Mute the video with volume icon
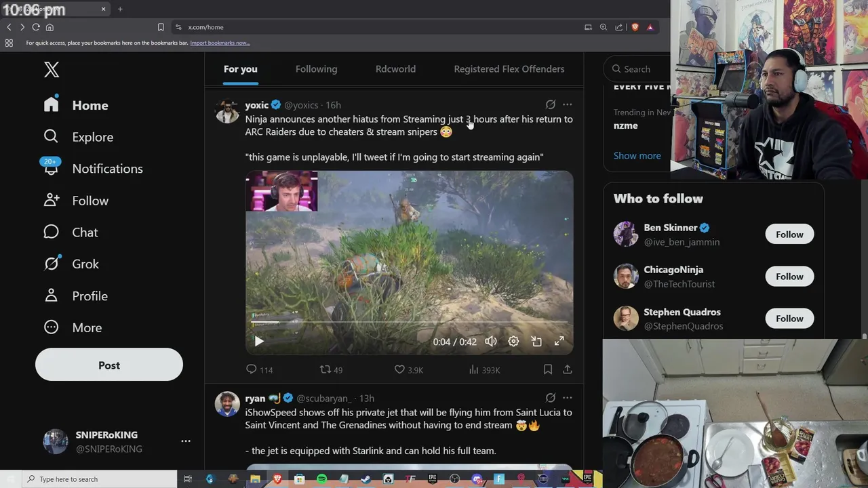The width and height of the screenshot is (868, 488). tap(490, 342)
